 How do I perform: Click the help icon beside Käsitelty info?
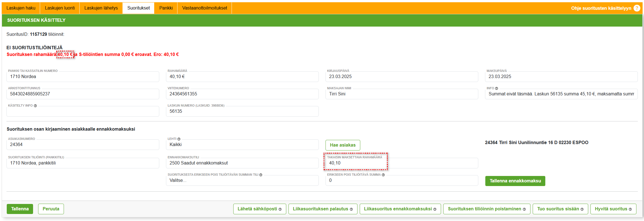coord(35,106)
